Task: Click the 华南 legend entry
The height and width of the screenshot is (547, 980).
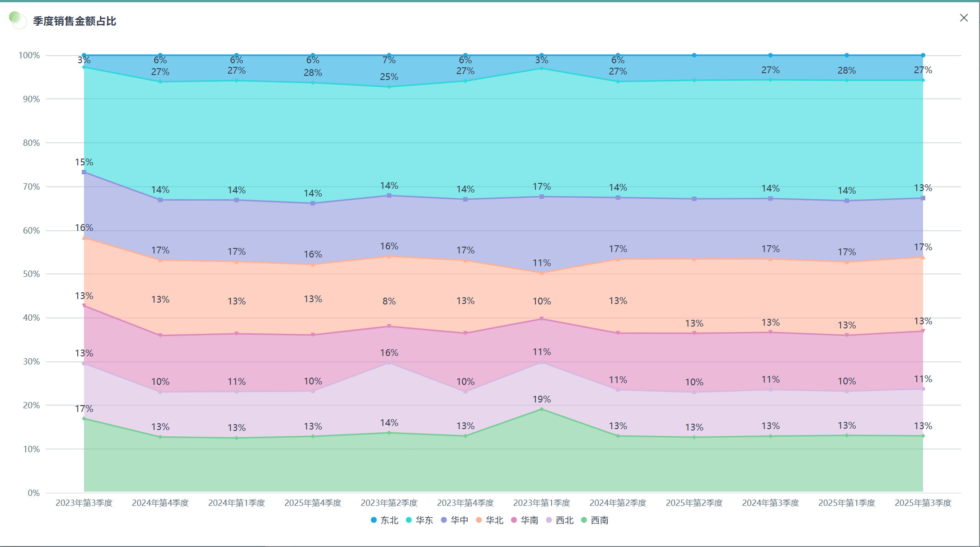Action: 525,520
